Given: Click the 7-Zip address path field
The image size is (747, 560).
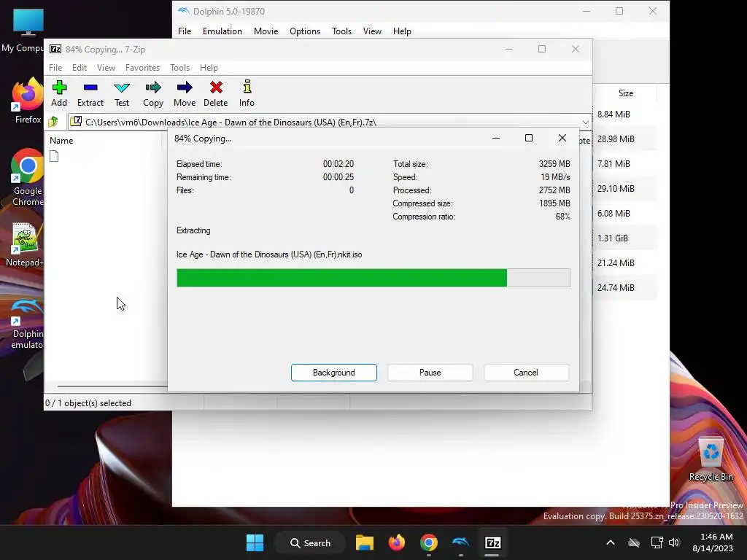Looking at the screenshot, I should (330, 122).
